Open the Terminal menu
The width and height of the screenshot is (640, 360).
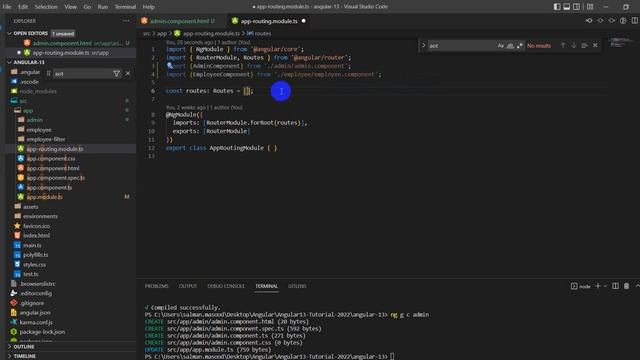[125, 7]
